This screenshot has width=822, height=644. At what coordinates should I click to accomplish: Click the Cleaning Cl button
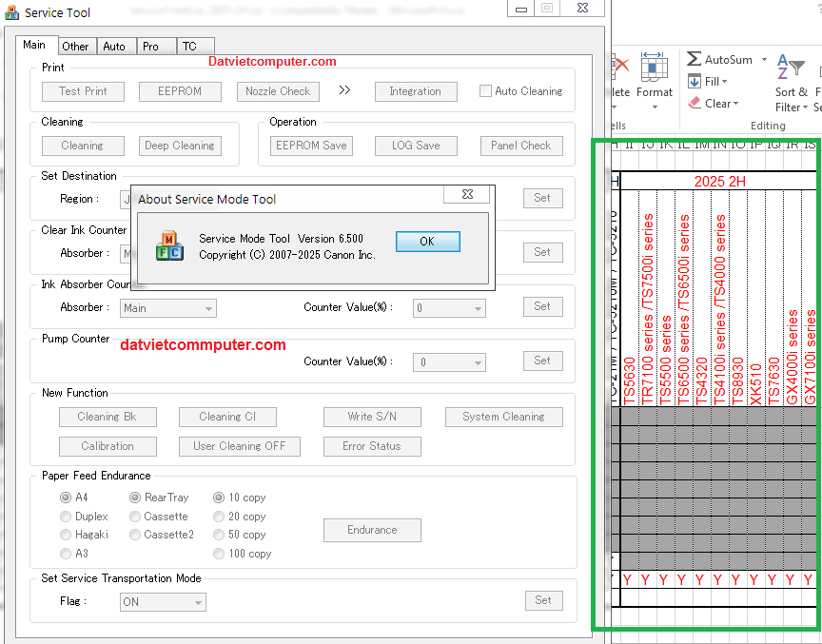(227, 417)
